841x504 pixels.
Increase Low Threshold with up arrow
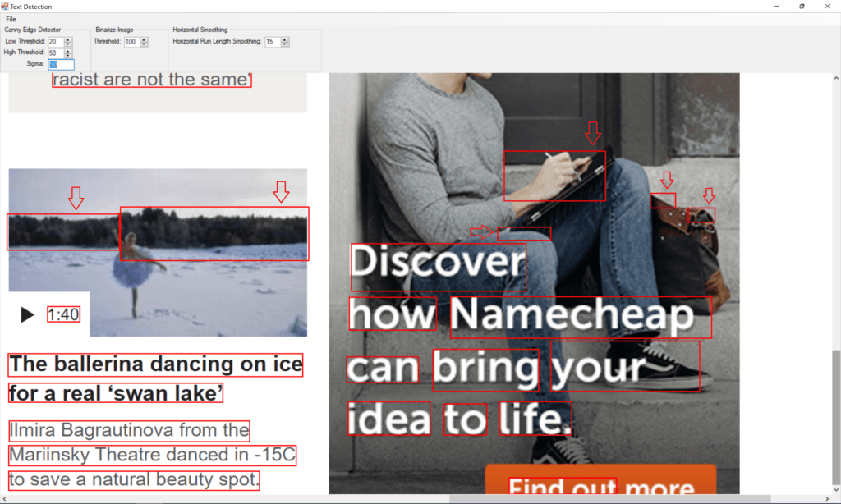[68, 39]
